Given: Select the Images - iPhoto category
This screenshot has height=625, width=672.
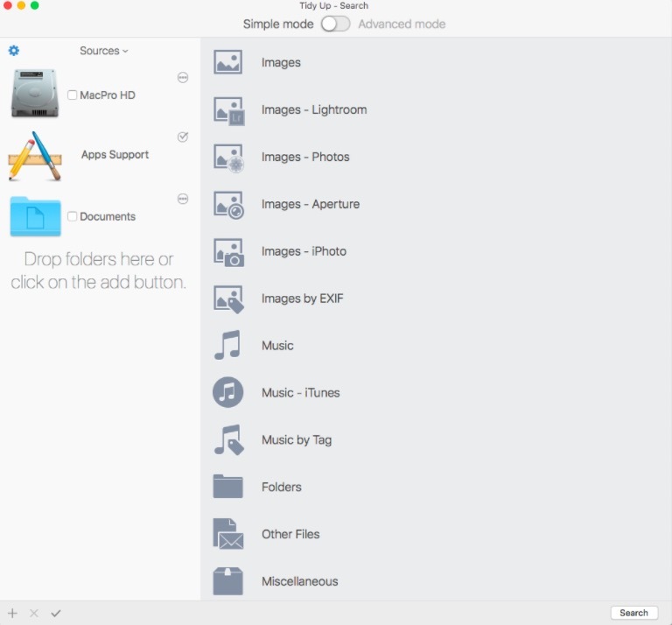Looking at the screenshot, I should pos(304,252).
